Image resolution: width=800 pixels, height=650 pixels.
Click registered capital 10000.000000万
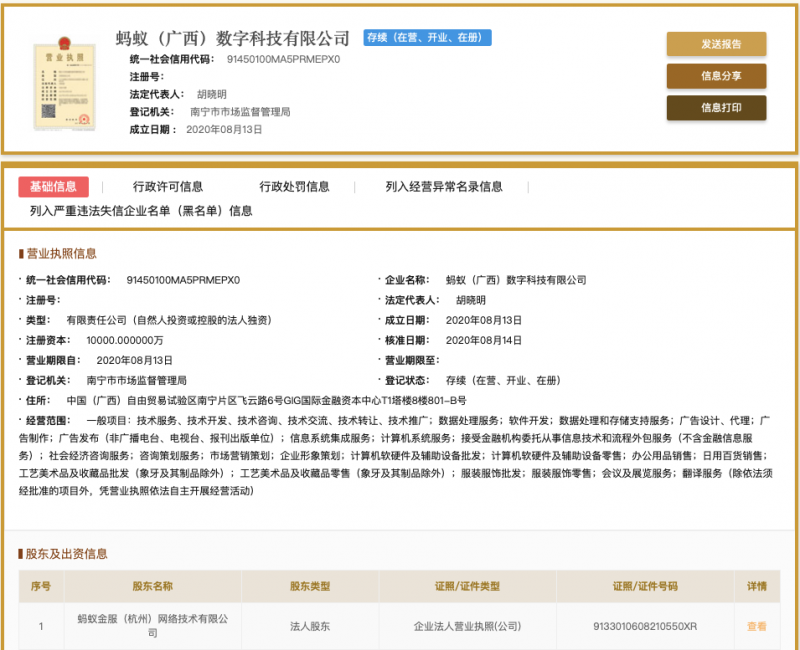(125, 340)
